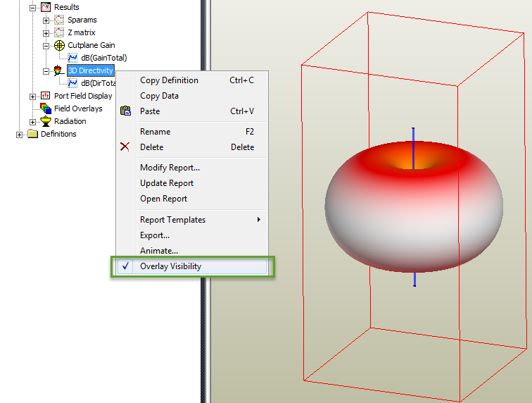Click the dB(DirTotal) trace icon
532x403 pixels.
(x=72, y=83)
